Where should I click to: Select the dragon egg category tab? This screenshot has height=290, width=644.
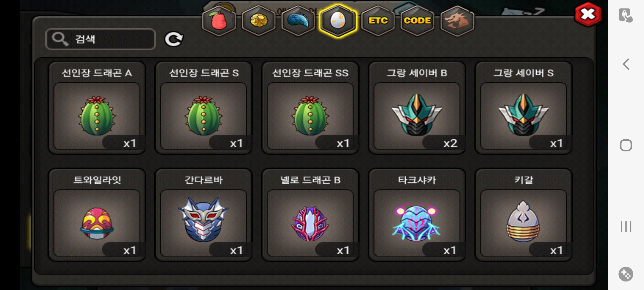[338, 21]
